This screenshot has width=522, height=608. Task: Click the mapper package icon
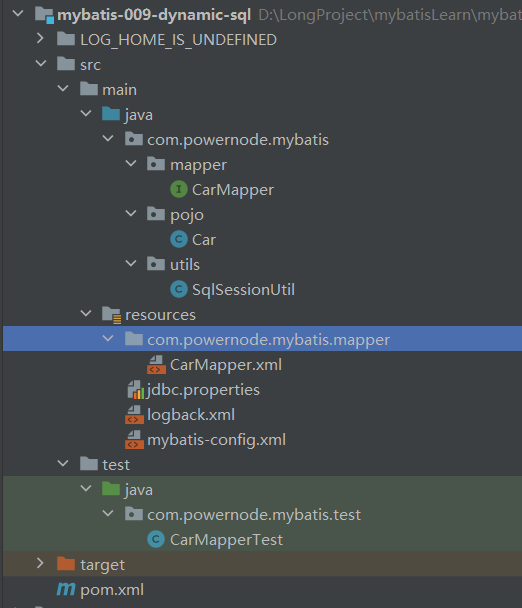156,164
